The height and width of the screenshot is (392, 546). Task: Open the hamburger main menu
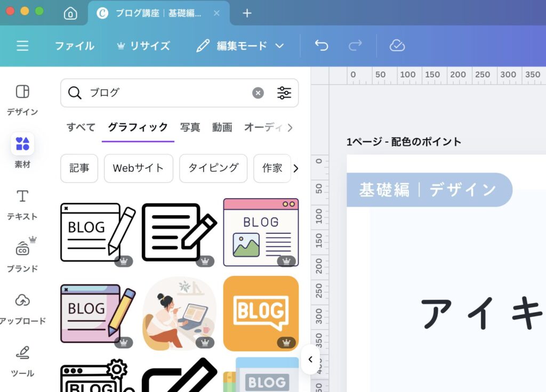[x=22, y=46]
